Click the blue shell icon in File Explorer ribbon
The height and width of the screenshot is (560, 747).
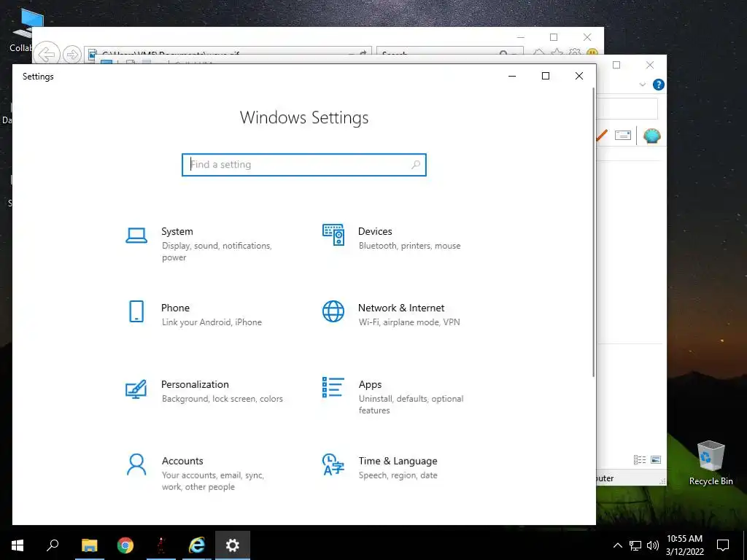click(x=651, y=136)
